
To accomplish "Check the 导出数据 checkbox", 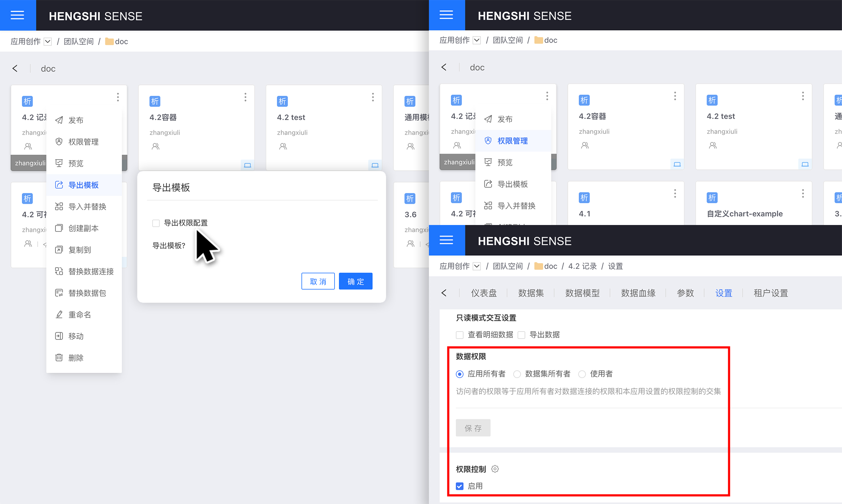I will coord(521,335).
